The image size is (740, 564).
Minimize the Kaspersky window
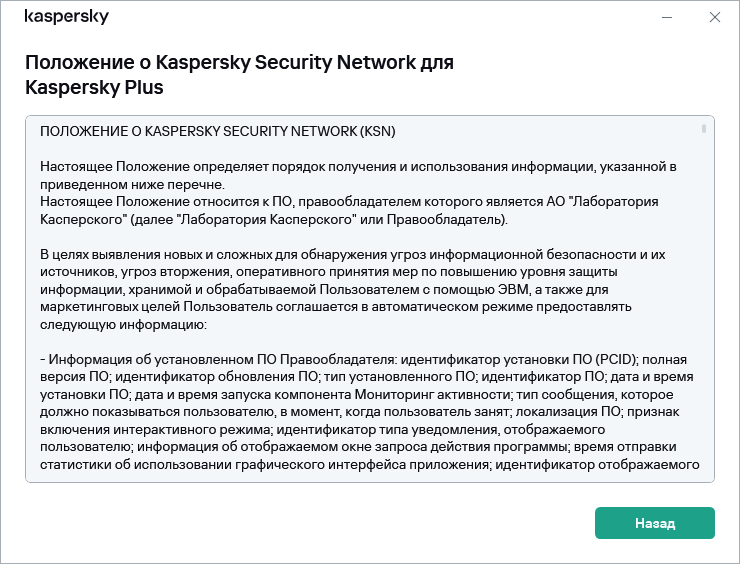tap(667, 17)
